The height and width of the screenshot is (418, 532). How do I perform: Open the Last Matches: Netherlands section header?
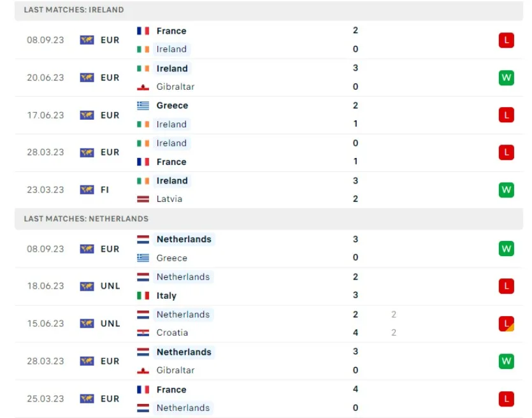click(269, 219)
